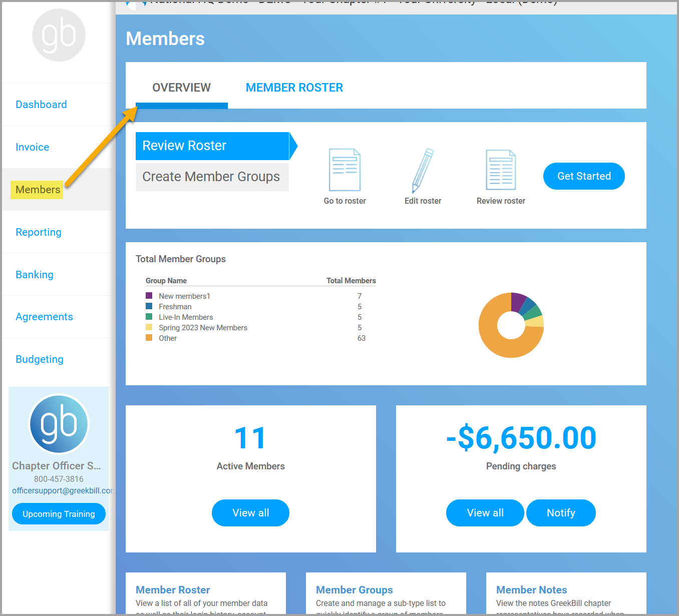Select the Overview tab
Image resolution: width=679 pixels, height=616 pixels.
[181, 88]
